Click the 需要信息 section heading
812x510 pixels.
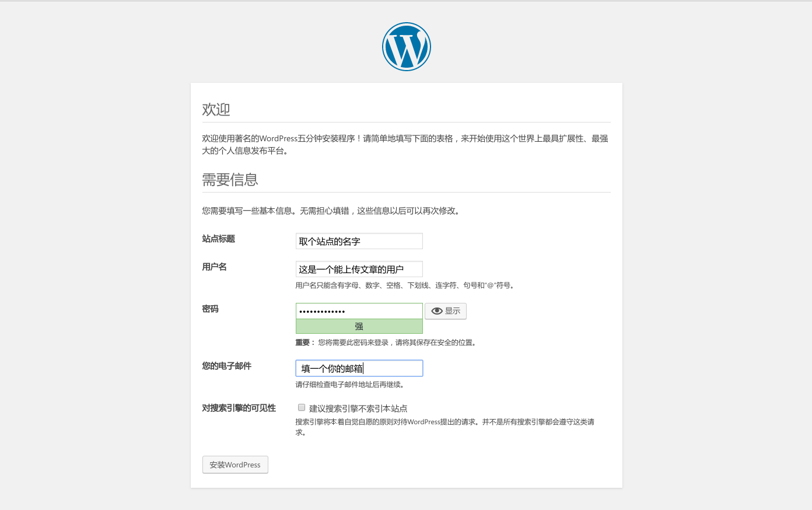pos(230,180)
